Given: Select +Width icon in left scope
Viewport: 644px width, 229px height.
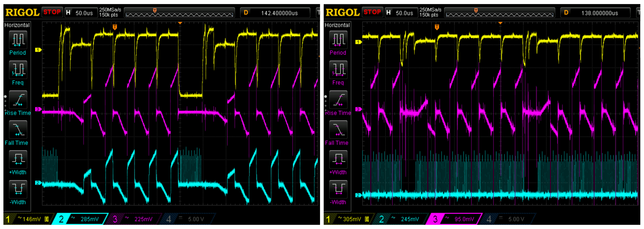Looking at the screenshot, I should (18, 159).
